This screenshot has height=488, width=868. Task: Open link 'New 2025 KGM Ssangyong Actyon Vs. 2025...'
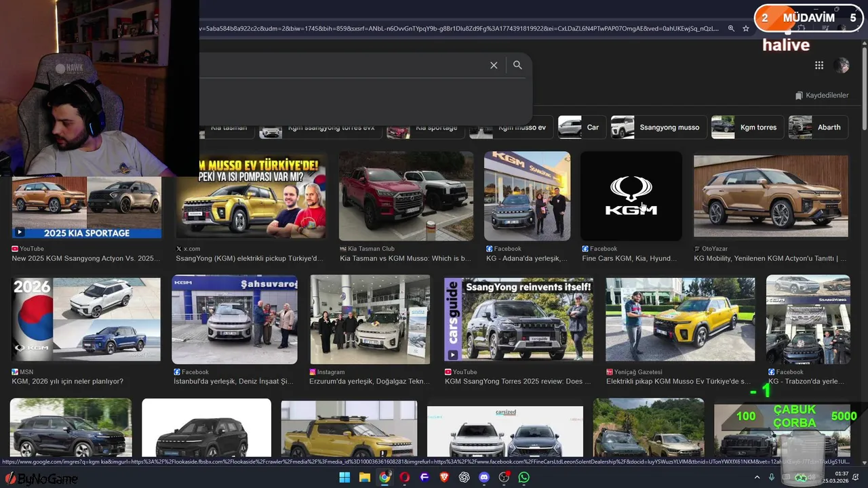point(85,258)
